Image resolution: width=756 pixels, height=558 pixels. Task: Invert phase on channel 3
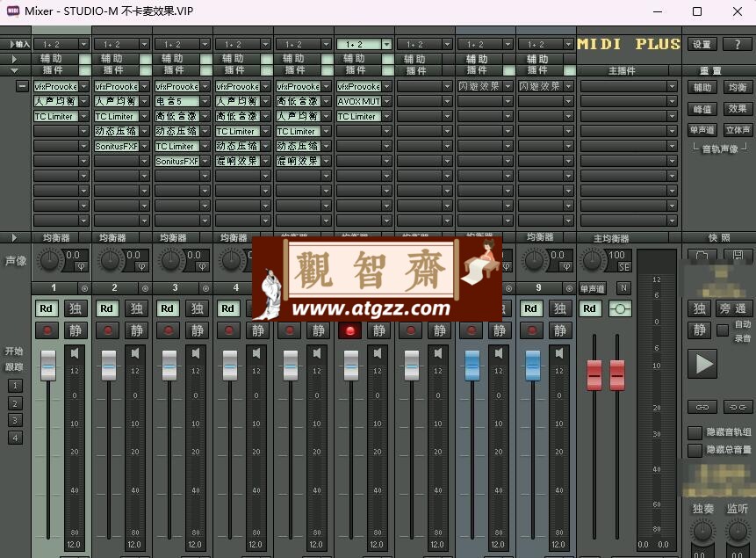tap(202, 266)
